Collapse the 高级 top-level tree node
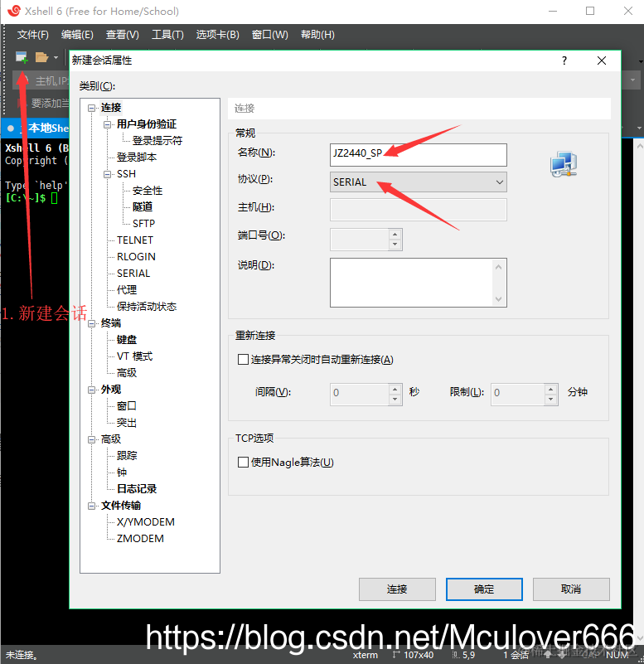 click(x=91, y=439)
